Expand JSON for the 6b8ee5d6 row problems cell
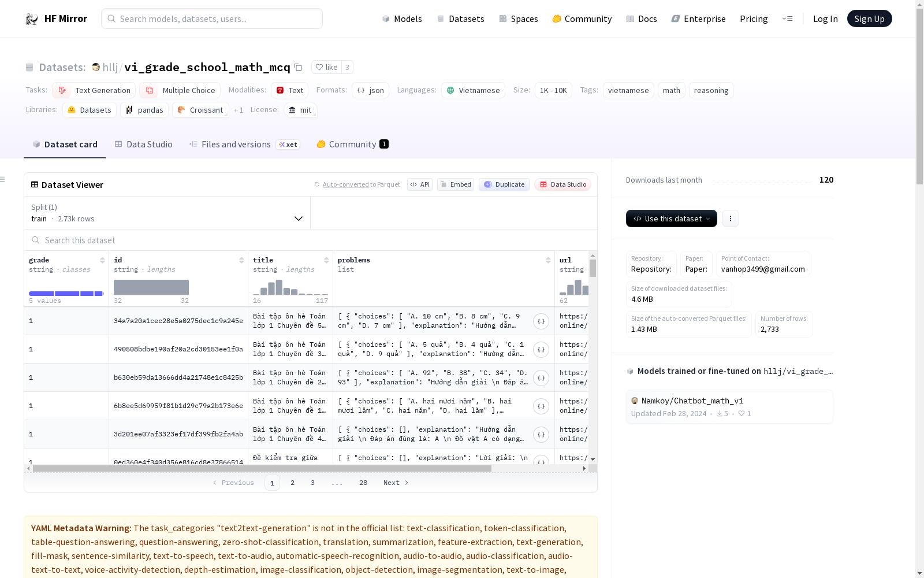 pos(541,406)
